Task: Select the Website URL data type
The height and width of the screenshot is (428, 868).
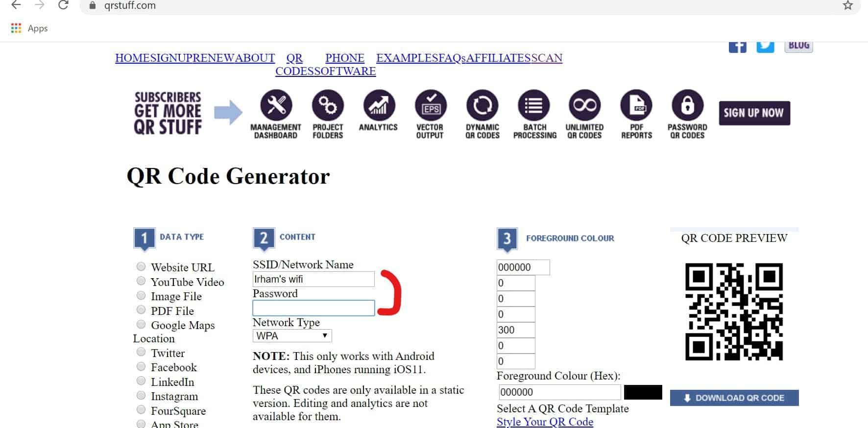Action: click(141, 266)
